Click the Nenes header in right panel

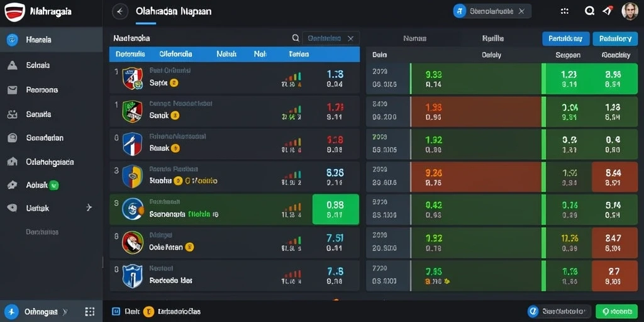click(414, 38)
